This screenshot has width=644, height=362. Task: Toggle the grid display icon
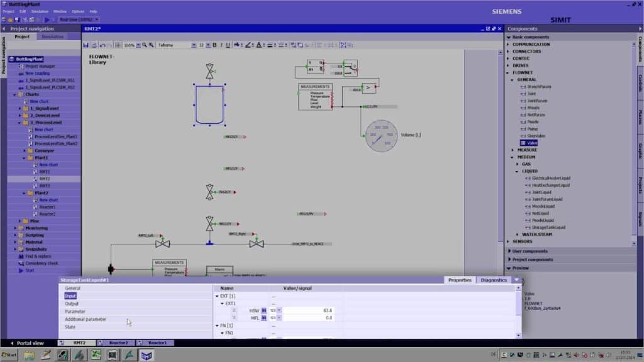(x=118, y=45)
